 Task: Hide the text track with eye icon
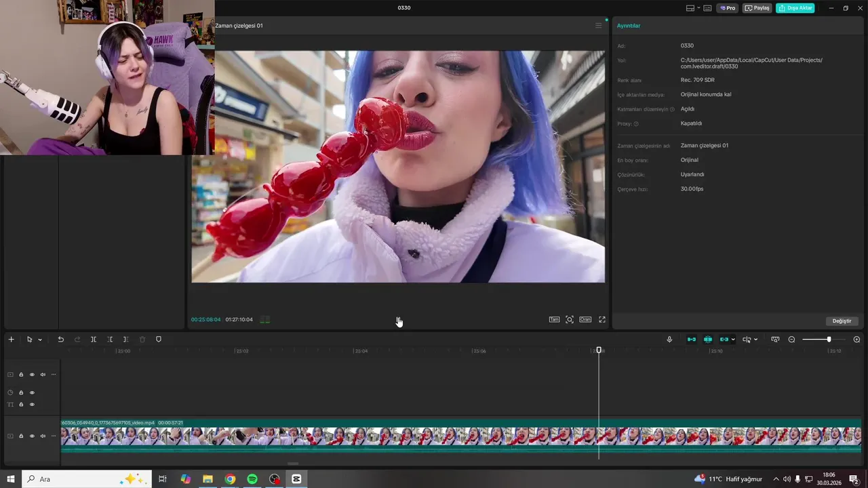pyautogui.click(x=32, y=405)
